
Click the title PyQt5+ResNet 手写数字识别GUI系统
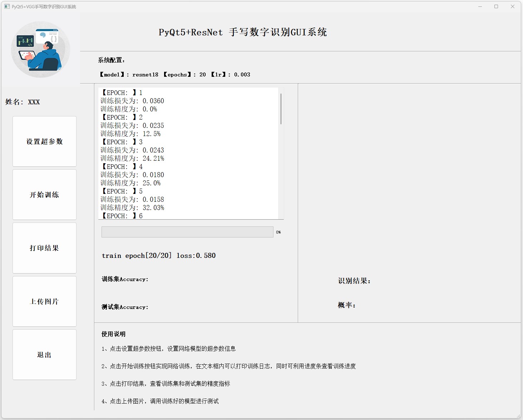(243, 32)
